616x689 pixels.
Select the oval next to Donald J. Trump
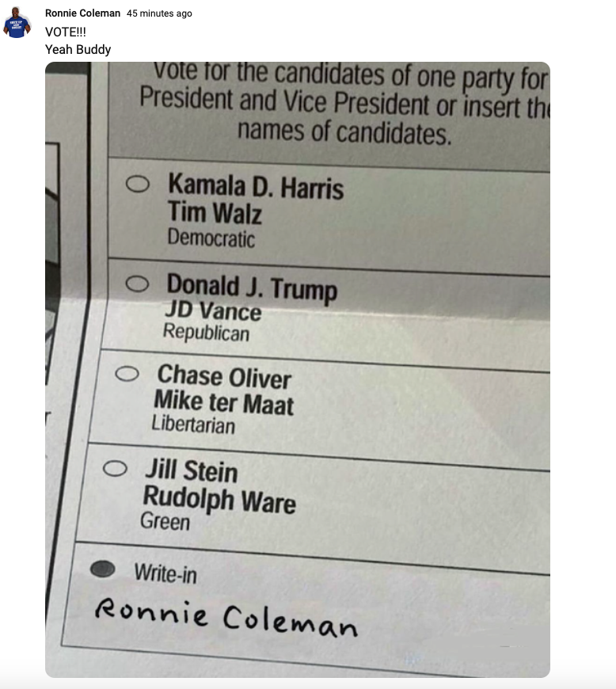137,284
